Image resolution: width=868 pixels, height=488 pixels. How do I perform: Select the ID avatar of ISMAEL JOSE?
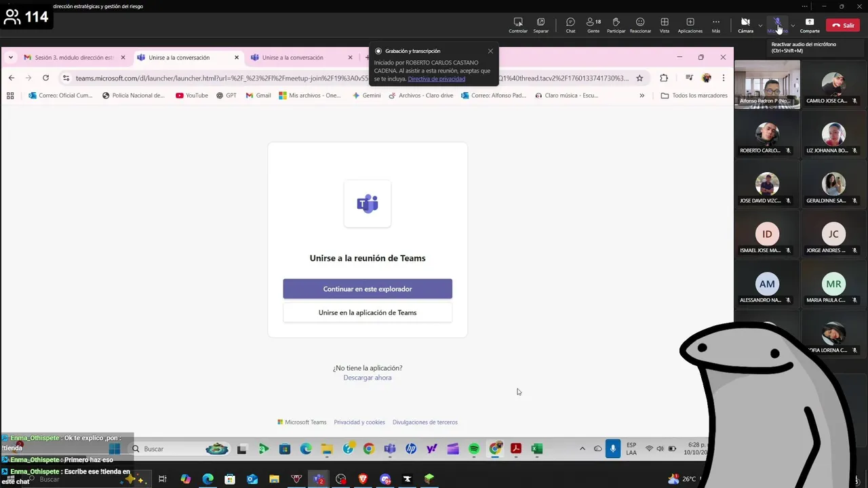(767, 234)
